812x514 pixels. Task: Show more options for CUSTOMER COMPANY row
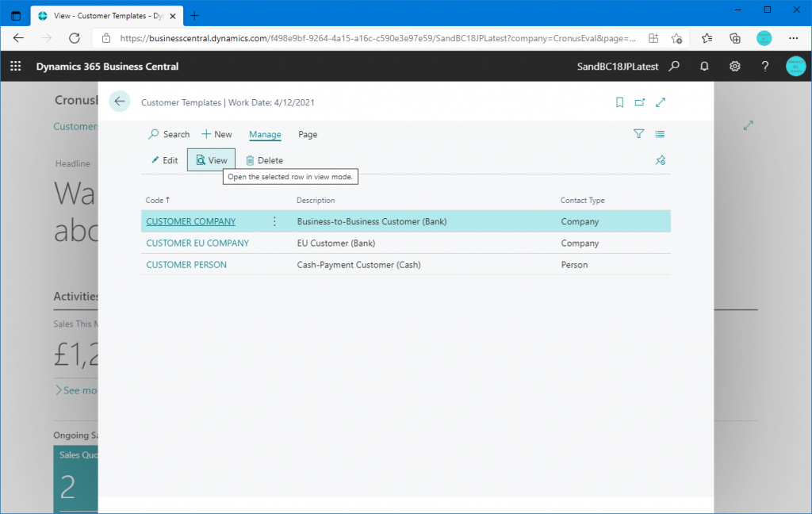[x=274, y=222]
